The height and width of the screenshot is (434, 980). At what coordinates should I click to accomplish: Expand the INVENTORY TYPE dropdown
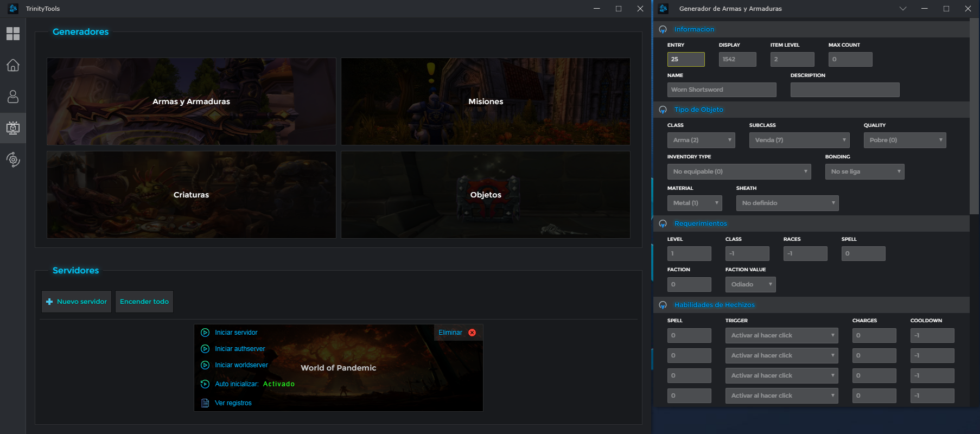739,171
